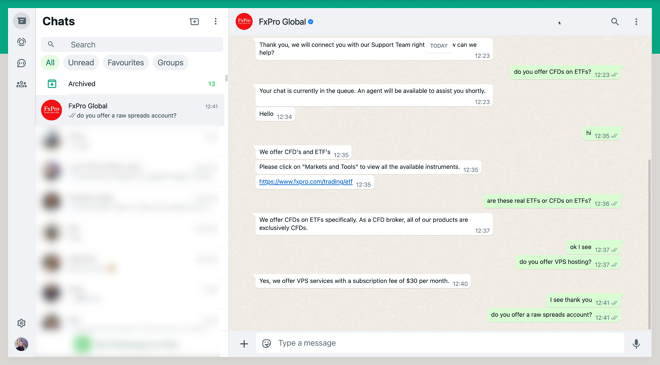Open the Settings gear in sidebar

coord(21,323)
